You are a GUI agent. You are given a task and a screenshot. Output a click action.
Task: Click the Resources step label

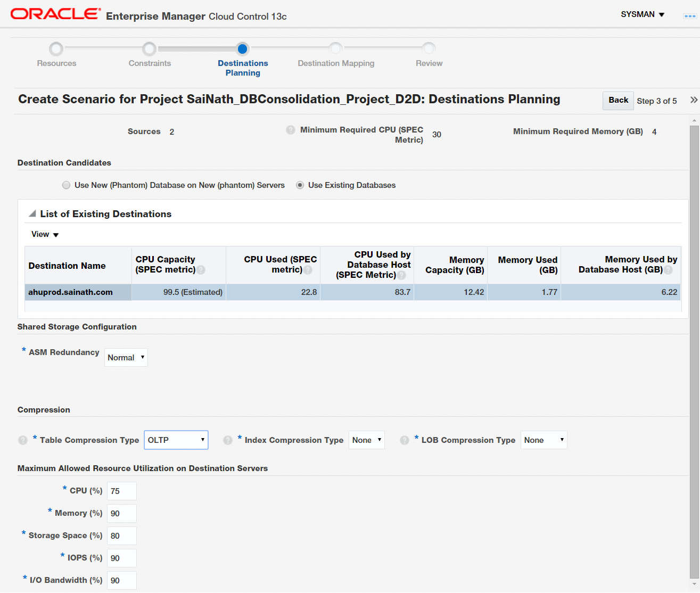coord(56,63)
